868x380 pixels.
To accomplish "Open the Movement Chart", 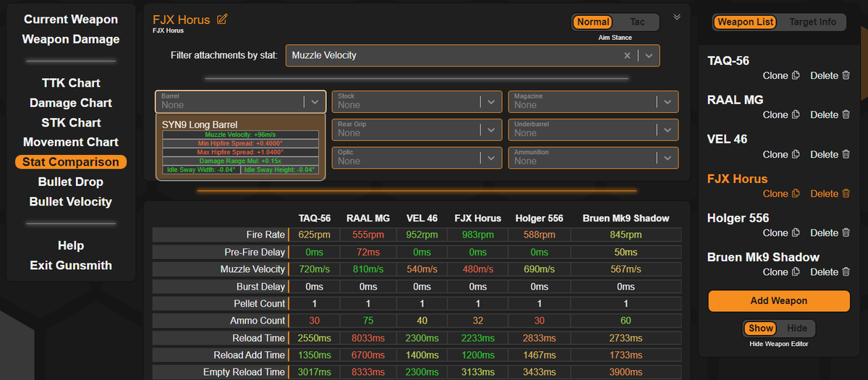I will point(71,142).
